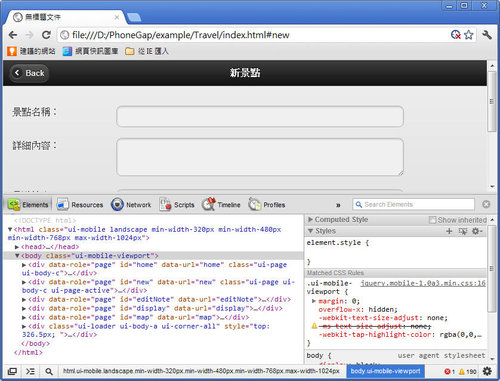Show more devtools panels via » chevron

pyautogui.click(x=338, y=205)
